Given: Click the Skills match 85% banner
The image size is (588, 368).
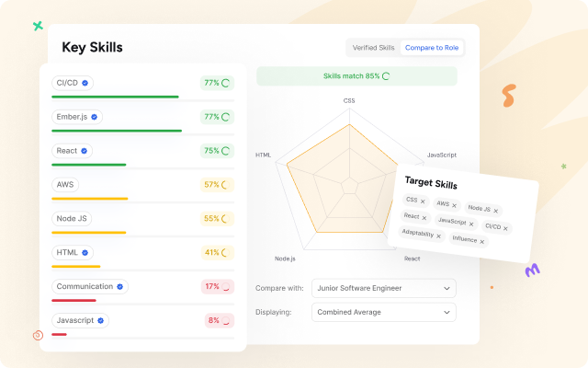Looking at the screenshot, I should click(x=356, y=76).
